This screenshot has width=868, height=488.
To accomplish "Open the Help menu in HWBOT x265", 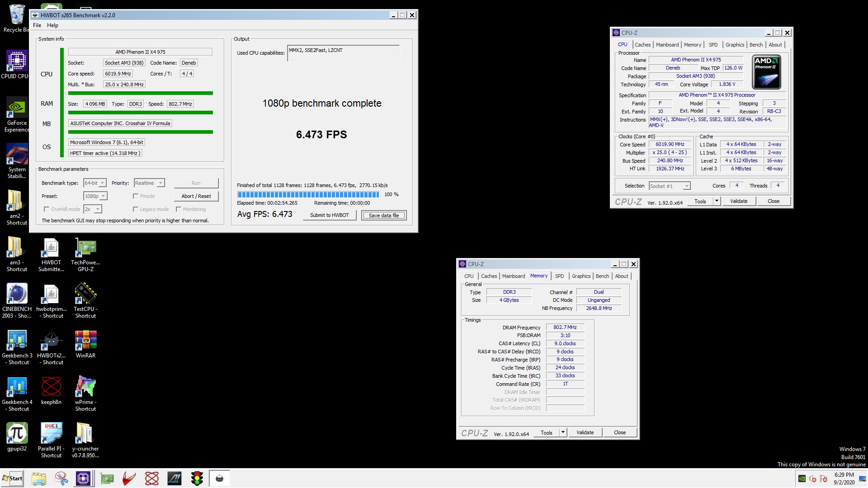I will [x=52, y=25].
